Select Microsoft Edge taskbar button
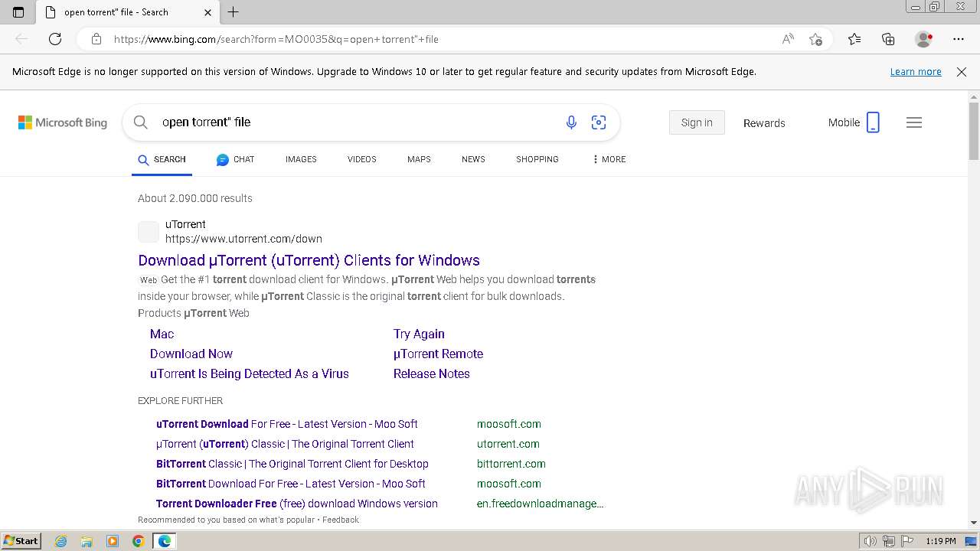Viewport: 980px width, 551px height. pyautogui.click(x=165, y=541)
